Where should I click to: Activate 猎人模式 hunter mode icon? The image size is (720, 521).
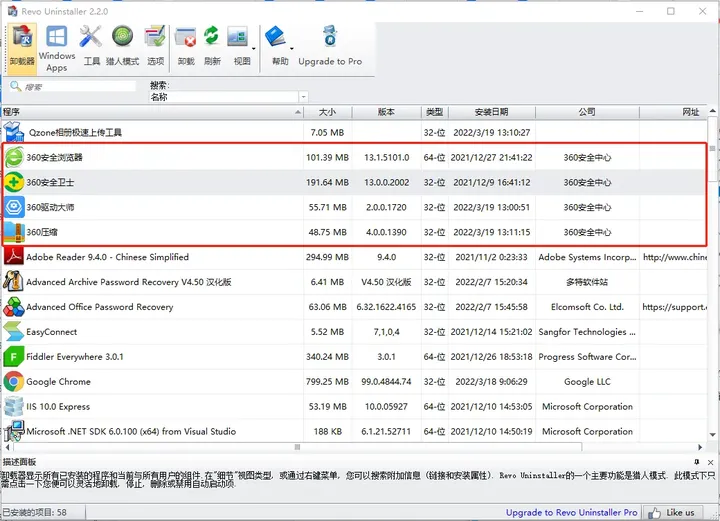click(x=122, y=45)
